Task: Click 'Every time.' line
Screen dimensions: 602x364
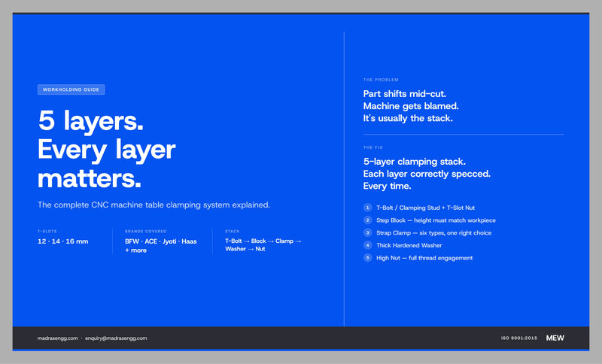Action: tap(387, 186)
